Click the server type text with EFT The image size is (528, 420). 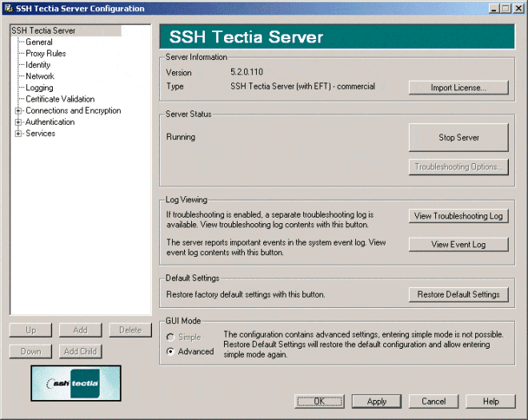pos(302,86)
